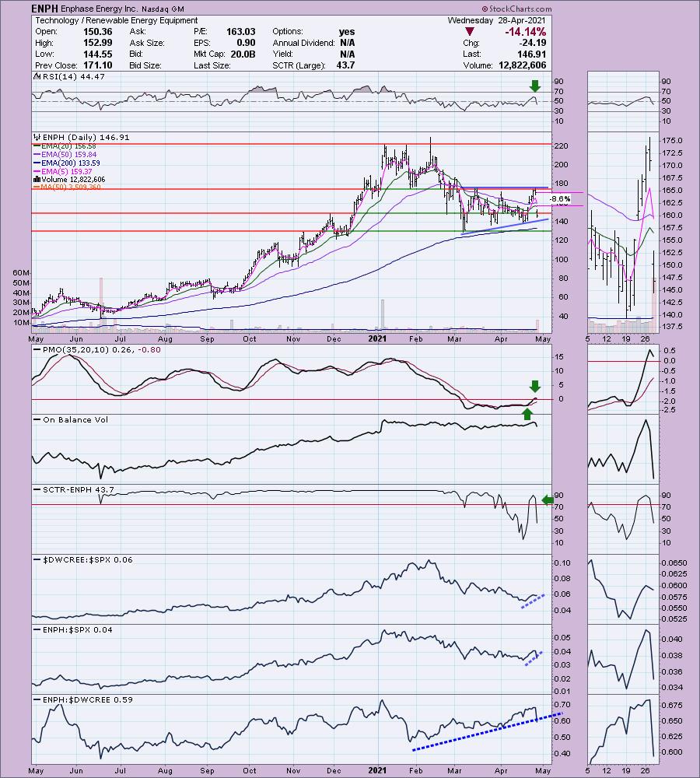Click the Open price value 150.36
700x778 pixels.
(98, 31)
